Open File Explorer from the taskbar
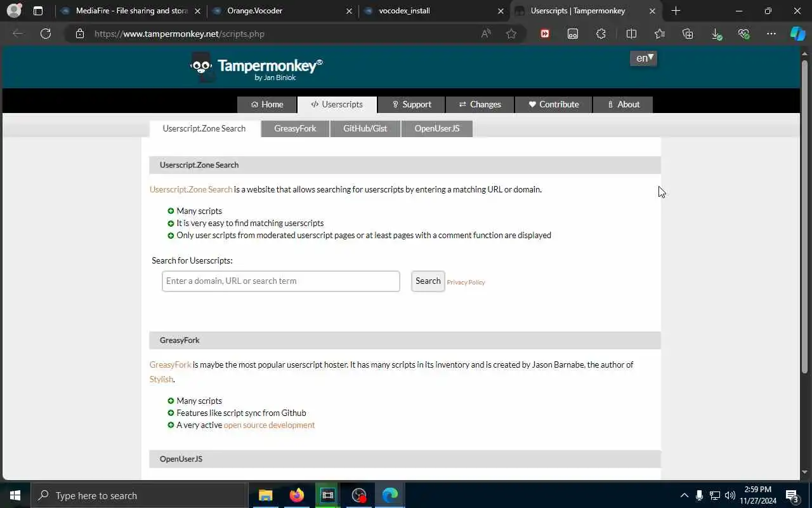Viewport: 812px width, 508px height. (265, 495)
